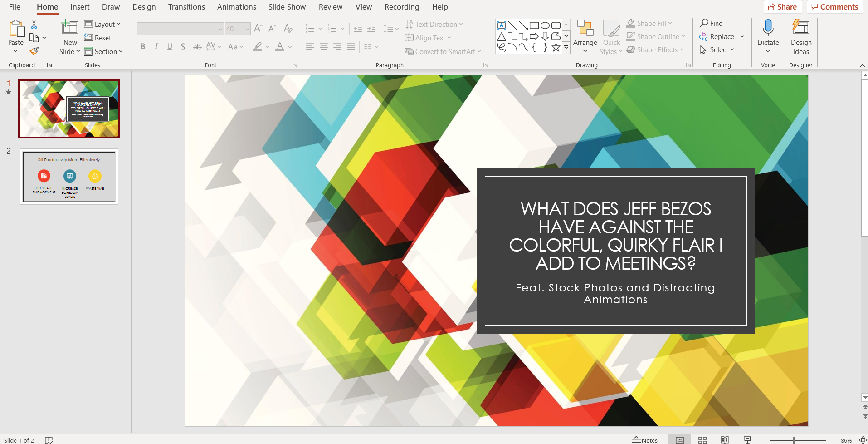868x444 pixels.
Task: Switch to the Design tab
Action: (144, 7)
